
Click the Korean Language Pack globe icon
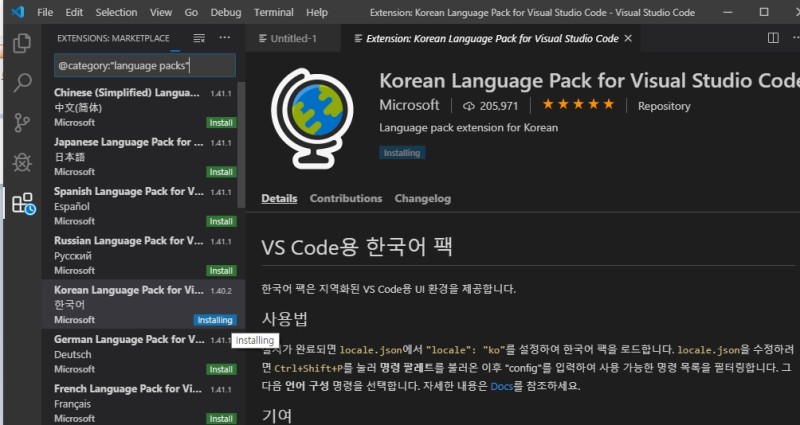point(312,118)
